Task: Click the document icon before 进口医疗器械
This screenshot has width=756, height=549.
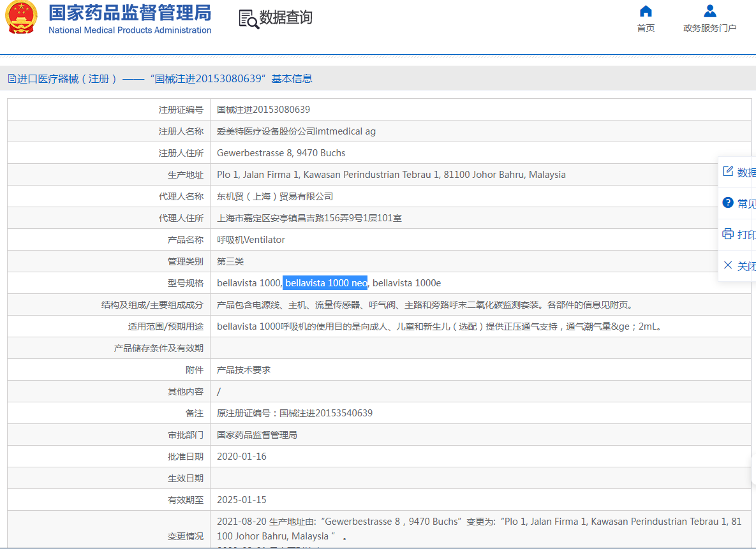Action: 12,78
